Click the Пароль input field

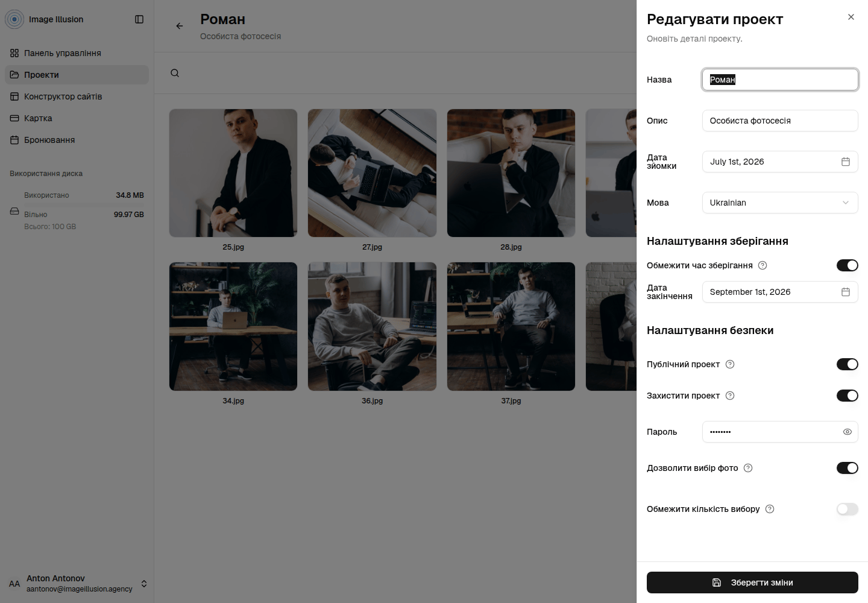[x=780, y=432]
